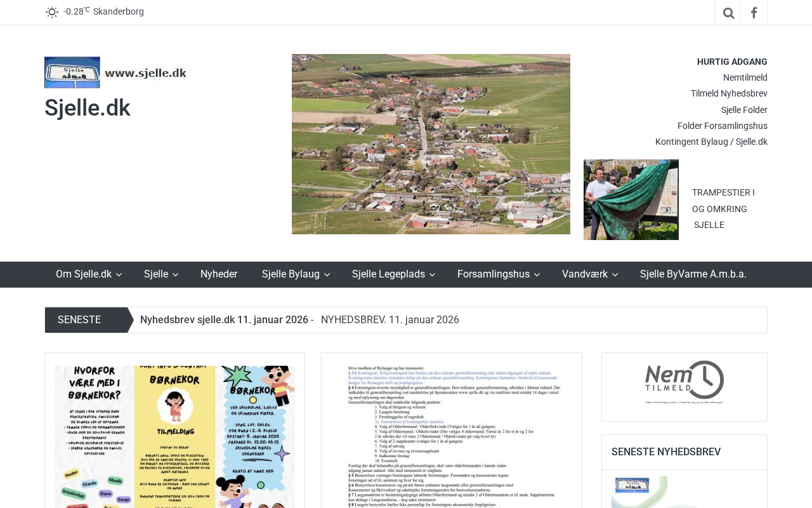The width and height of the screenshot is (812, 508).
Task: Open the Sjelle menu item
Action: pyautogui.click(x=156, y=274)
